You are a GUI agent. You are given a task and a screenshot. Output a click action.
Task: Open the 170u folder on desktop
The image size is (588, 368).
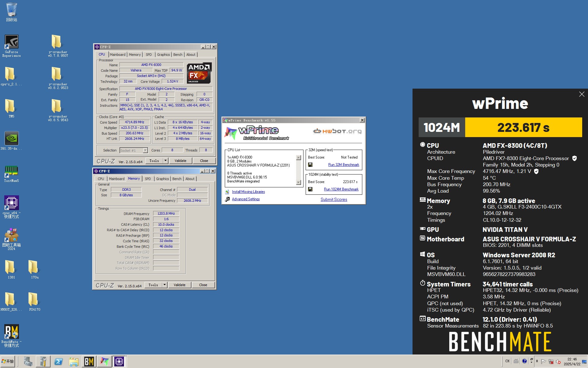(x=35, y=270)
